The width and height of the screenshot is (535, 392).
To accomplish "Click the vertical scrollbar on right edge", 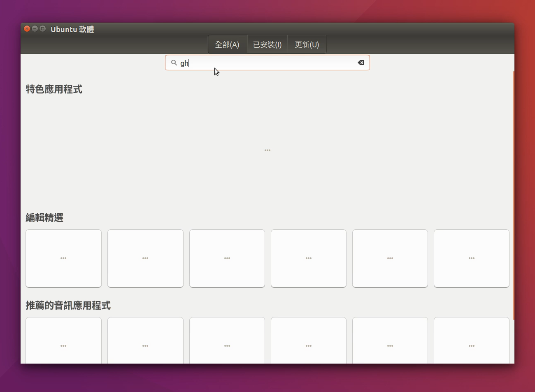I will 513,195.
